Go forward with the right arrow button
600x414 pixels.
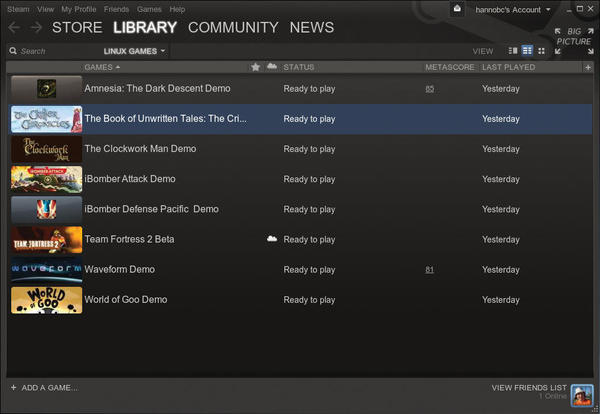click(36, 28)
